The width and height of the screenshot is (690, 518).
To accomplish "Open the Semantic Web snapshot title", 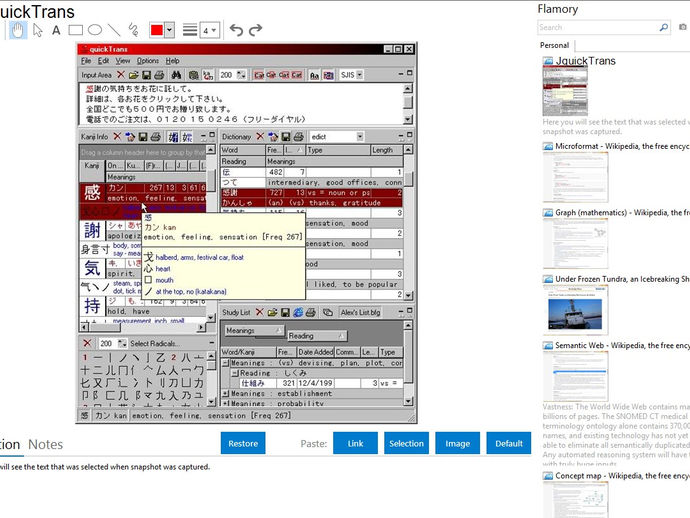I will click(622, 345).
